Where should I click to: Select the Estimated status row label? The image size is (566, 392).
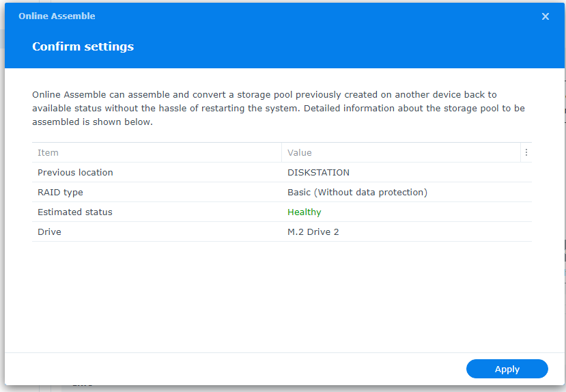[x=75, y=212]
